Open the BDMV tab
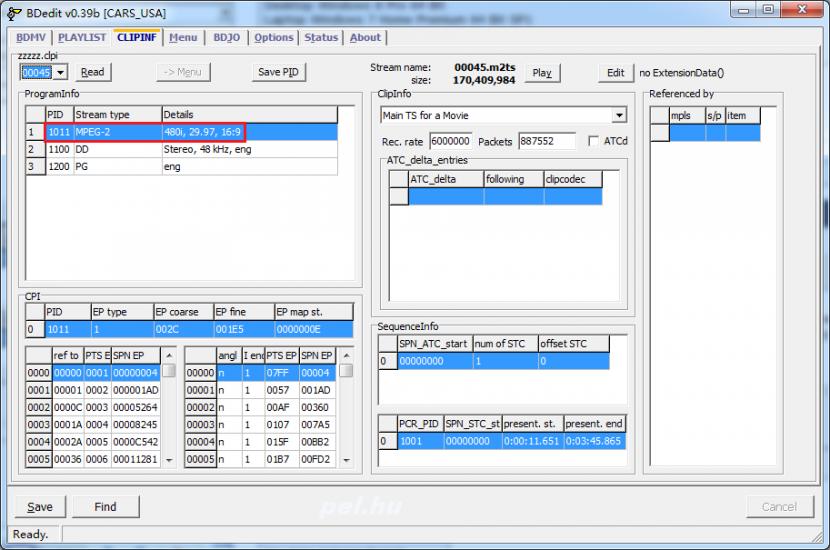Screen dimensions: 830x550 31,38
